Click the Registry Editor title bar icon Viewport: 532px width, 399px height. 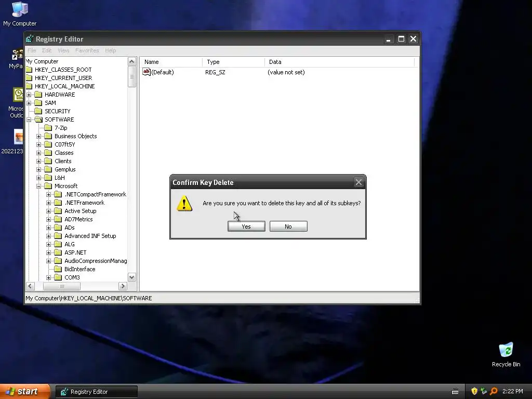coord(30,39)
